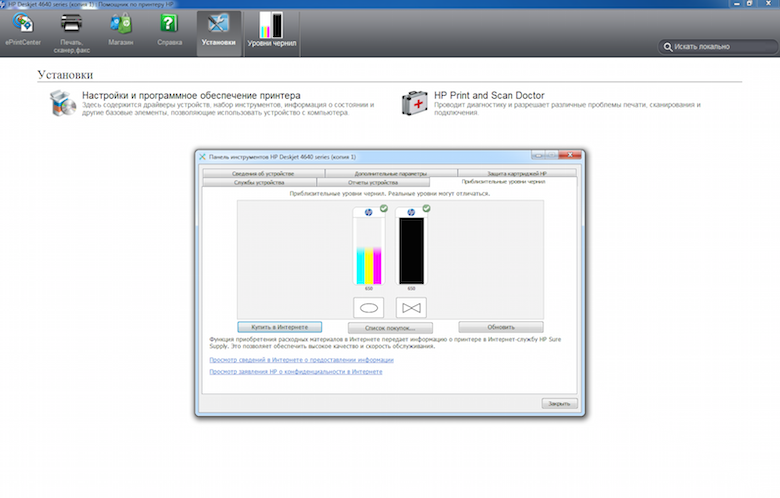Click the printer software settings icon
This screenshot has height=498, width=780.
pos(63,103)
